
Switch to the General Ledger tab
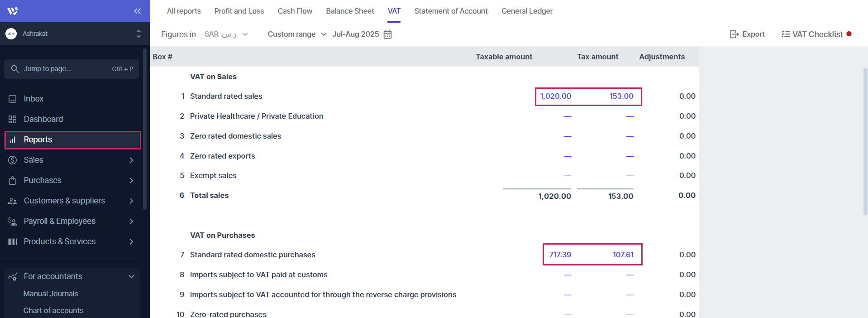(527, 11)
